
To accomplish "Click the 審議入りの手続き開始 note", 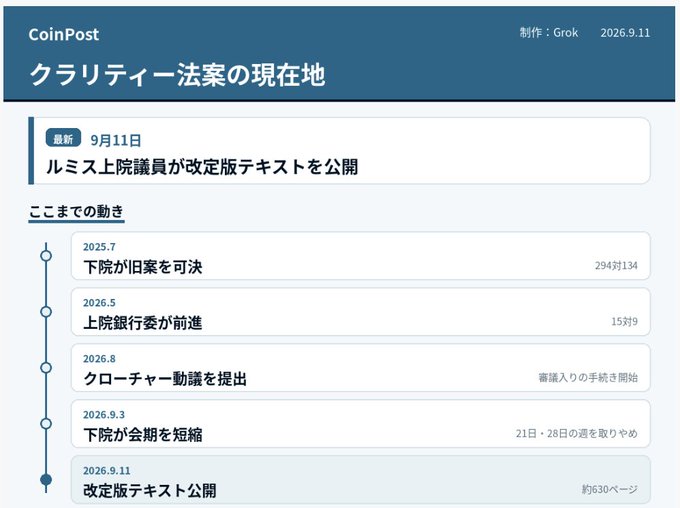I will coord(588,377).
